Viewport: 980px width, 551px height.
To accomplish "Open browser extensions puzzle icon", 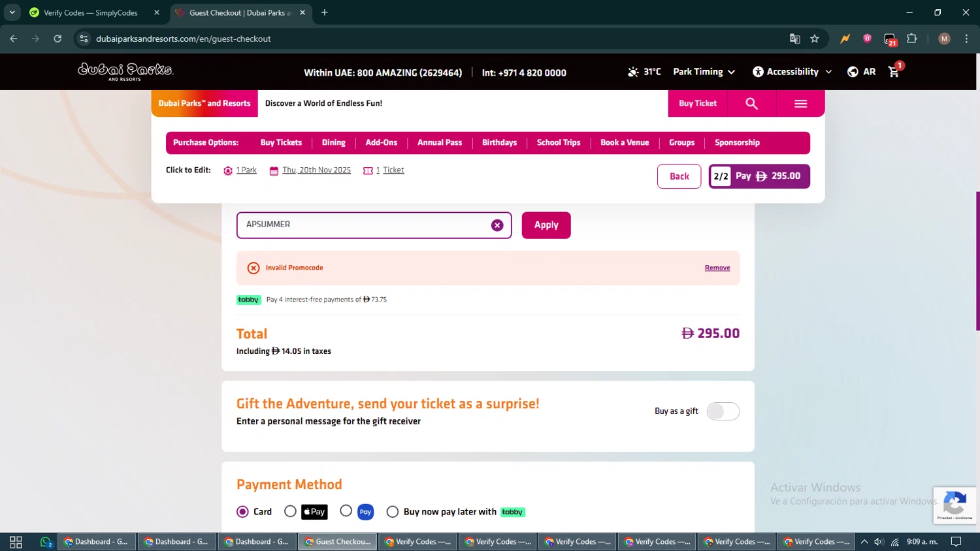I will tap(912, 39).
